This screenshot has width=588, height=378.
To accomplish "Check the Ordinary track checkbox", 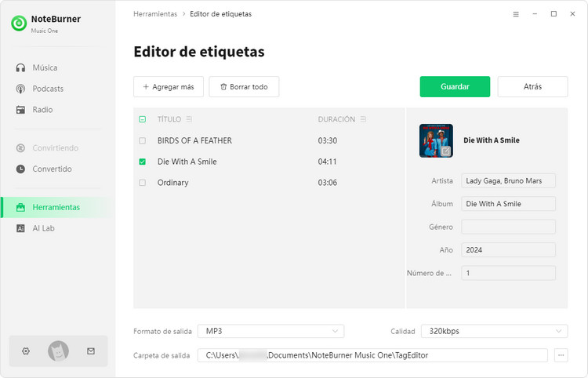I will pyautogui.click(x=142, y=183).
